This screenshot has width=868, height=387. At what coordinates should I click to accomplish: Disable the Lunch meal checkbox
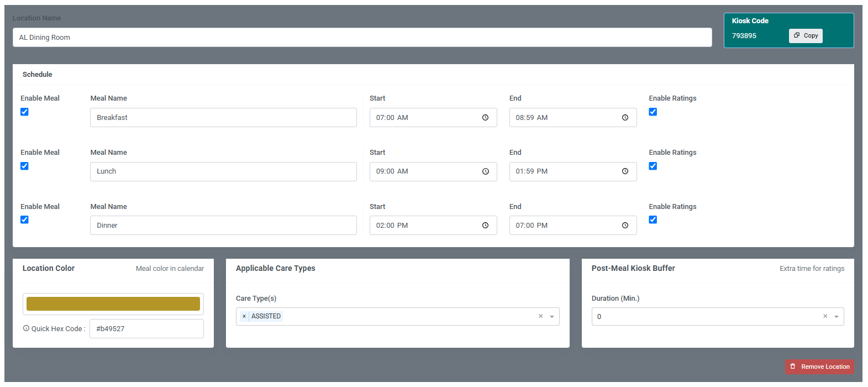pyautogui.click(x=24, y=166)
